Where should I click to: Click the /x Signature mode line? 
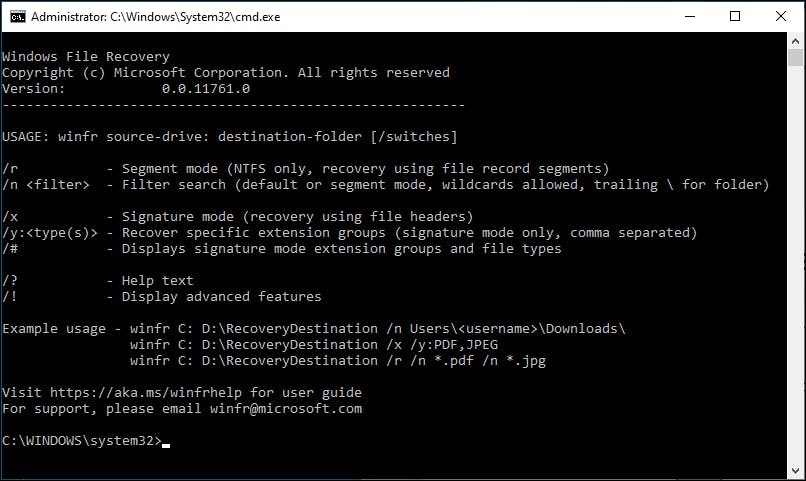point(237,216)
